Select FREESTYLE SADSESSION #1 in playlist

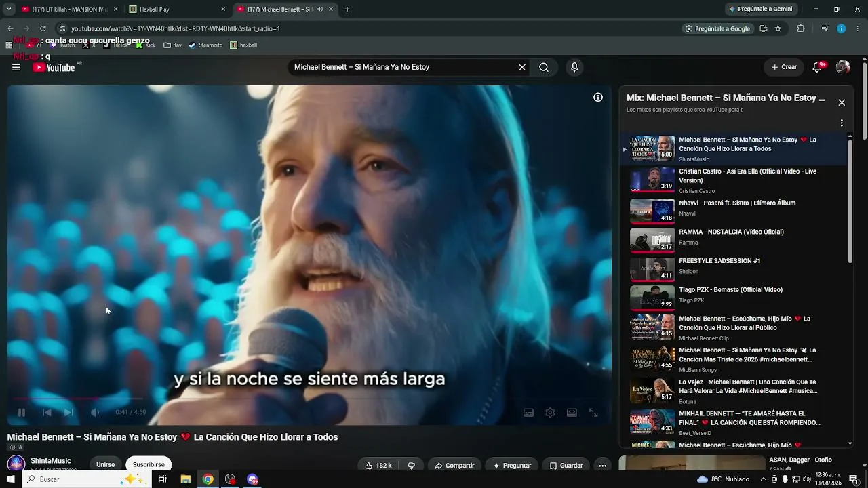[734, 268]
